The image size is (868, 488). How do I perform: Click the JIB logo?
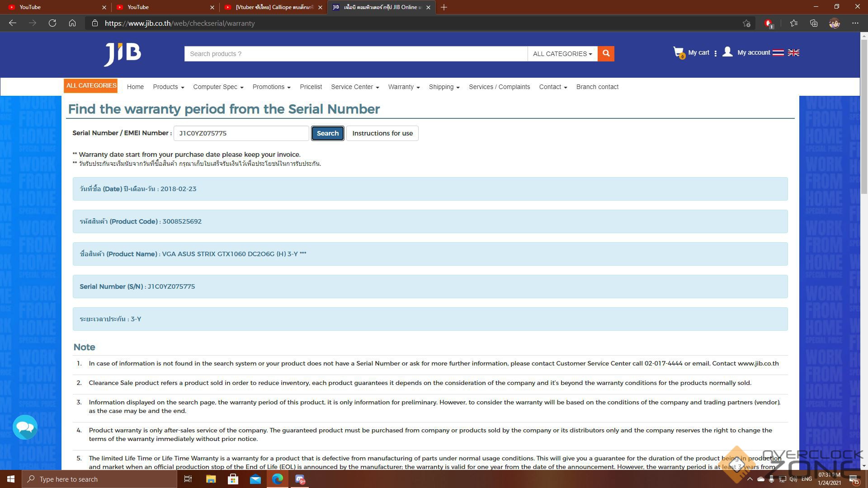pos(122,54)
